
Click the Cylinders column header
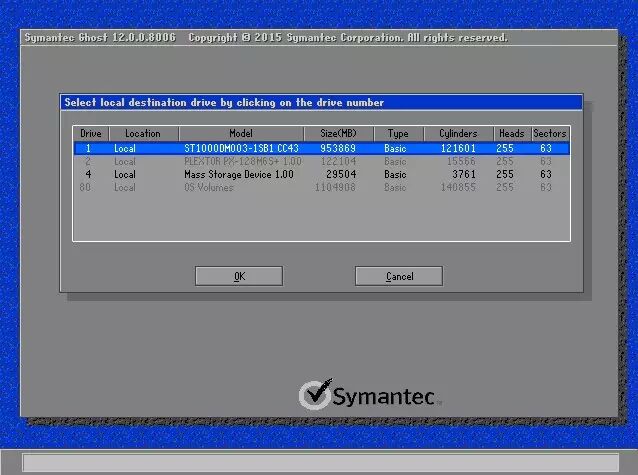(x=458, y=134)
